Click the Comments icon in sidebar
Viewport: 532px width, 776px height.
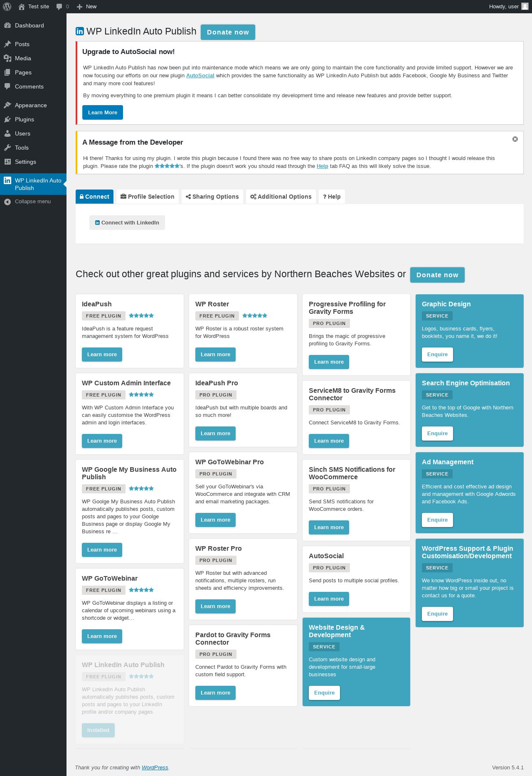point(7,86)
